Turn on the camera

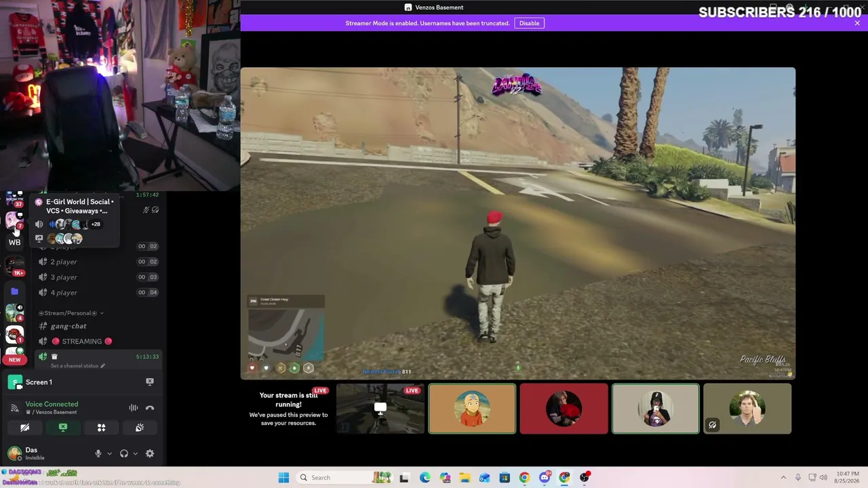[x=24, y=428]
